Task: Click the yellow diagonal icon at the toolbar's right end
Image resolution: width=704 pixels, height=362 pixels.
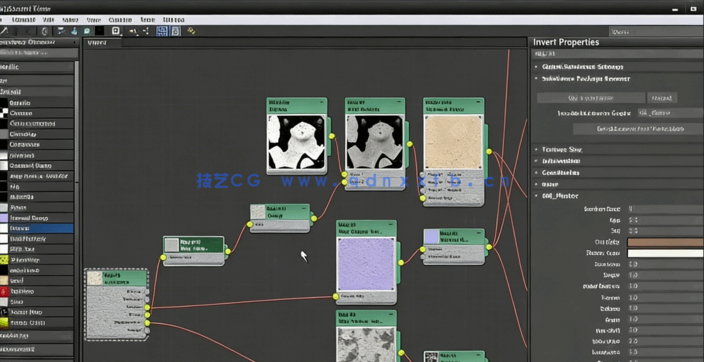Action: click(191, 31)
